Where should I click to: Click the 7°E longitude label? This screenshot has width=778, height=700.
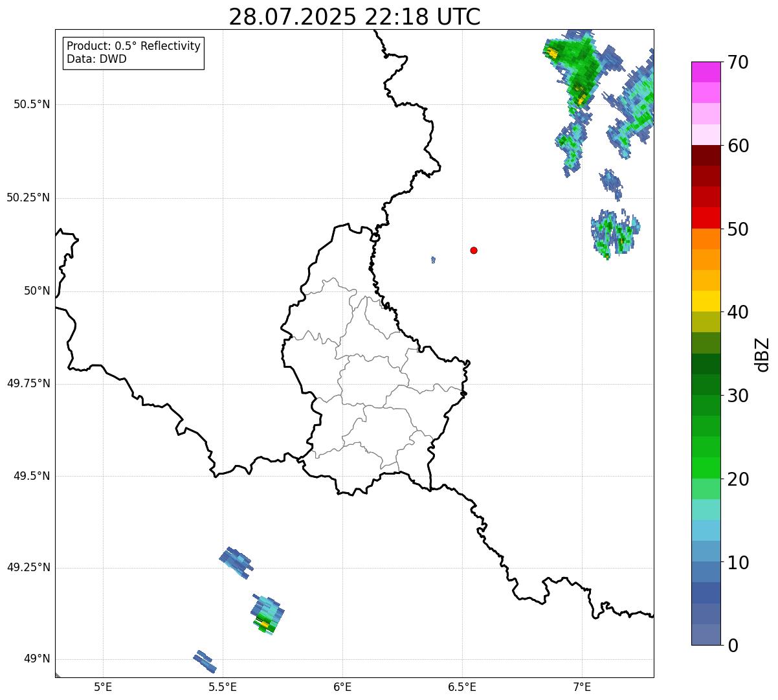click(582, 686)
